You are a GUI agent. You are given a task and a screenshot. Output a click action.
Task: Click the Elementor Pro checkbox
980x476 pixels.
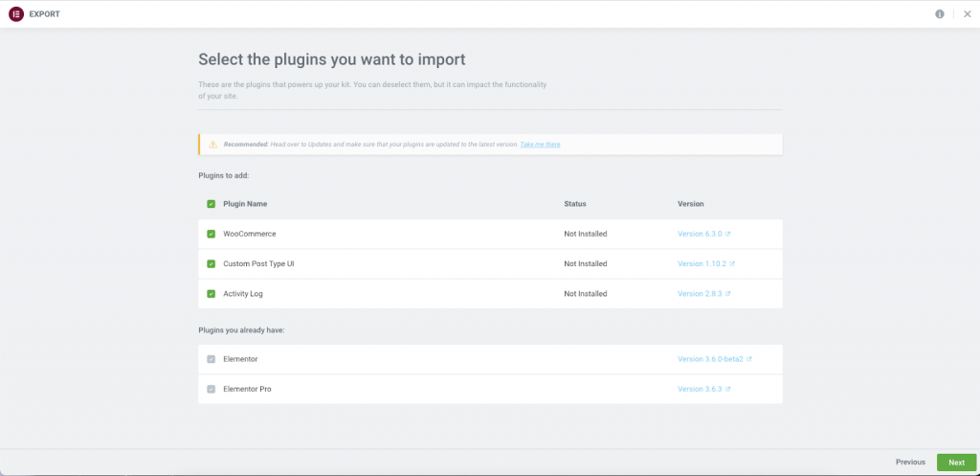point(212,389)
